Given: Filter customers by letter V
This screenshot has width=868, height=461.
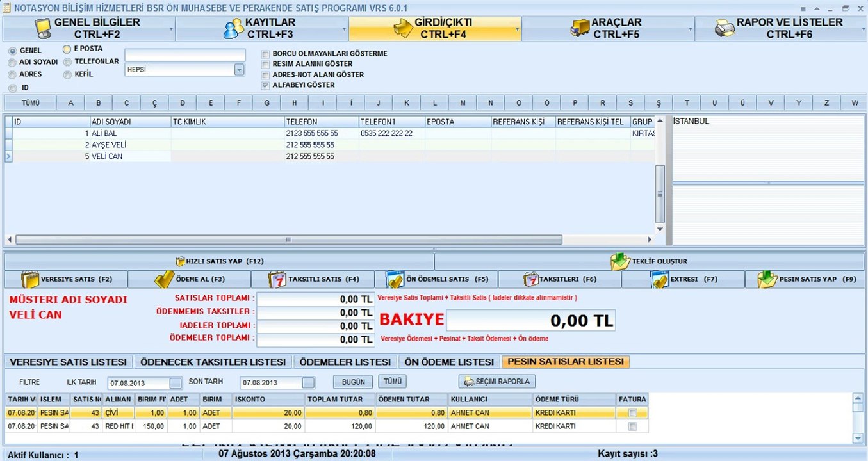Looking at the screenshot, I should [771, 103].
